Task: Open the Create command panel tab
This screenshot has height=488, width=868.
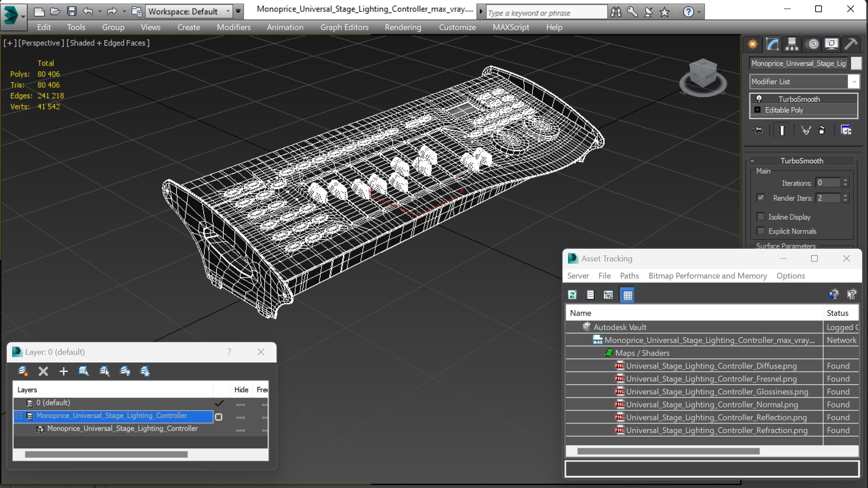Action: (x=753, y=44)
